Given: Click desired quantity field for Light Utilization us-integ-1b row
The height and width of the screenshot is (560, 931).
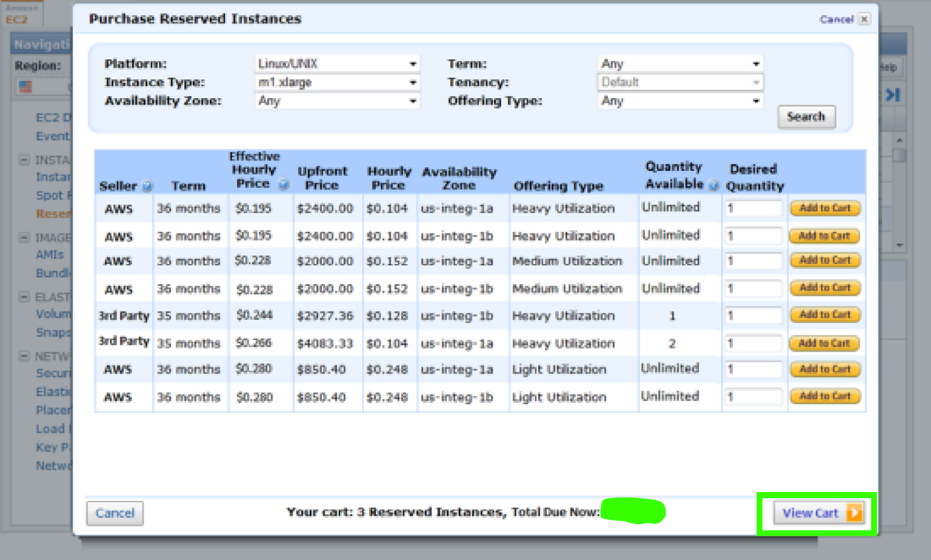Looking at the screenshot, I should pyautogui.click(x=753, y=397).
